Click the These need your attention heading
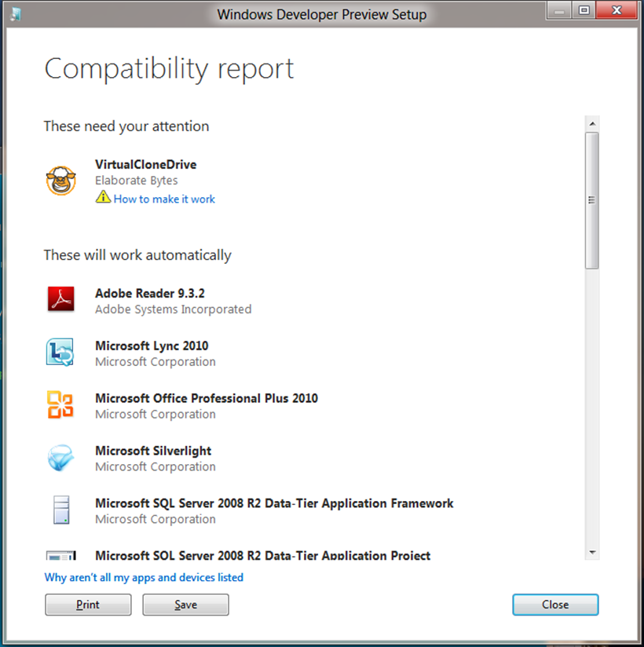Viewport: 644px width, 647px height. pos(126,126)
